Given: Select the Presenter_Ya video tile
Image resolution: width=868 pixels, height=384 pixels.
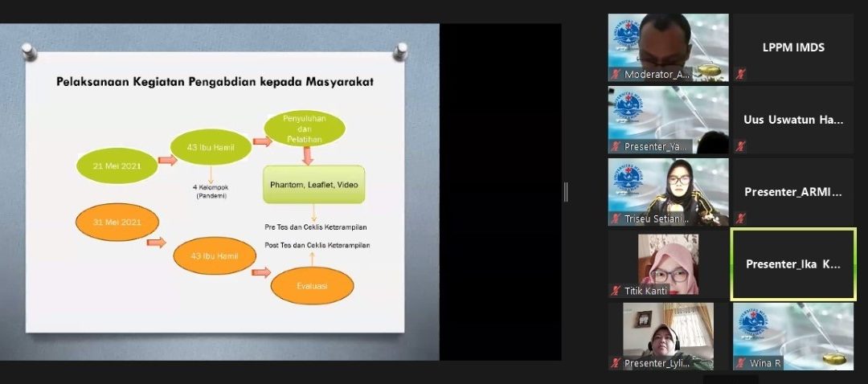Looking at the screenshot, I should tap(668, 120).
